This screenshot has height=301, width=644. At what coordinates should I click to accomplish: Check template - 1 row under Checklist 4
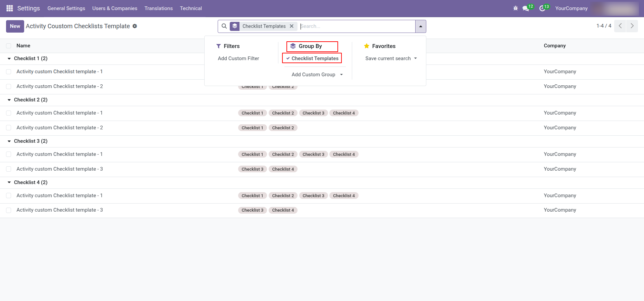[9, 196]
